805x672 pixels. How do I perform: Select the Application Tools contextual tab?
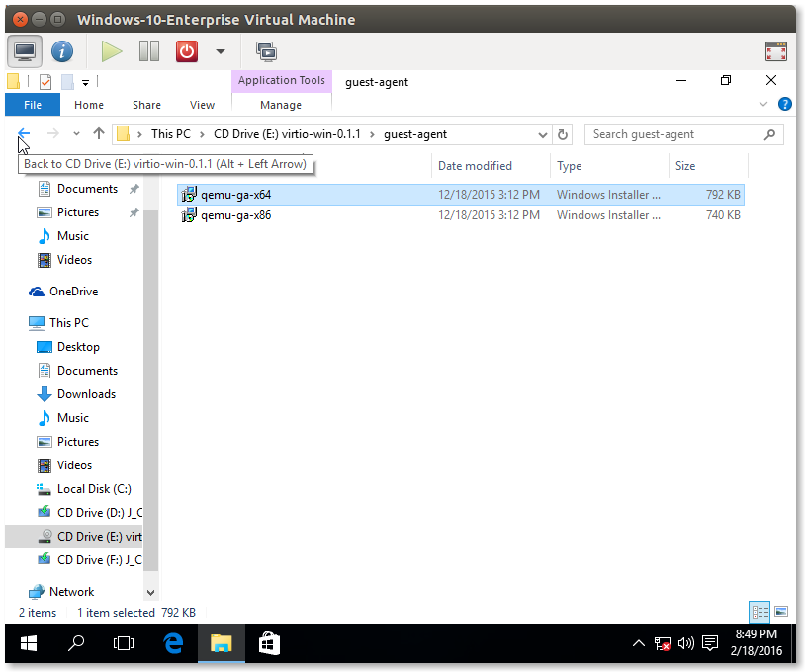pos(281,80)
